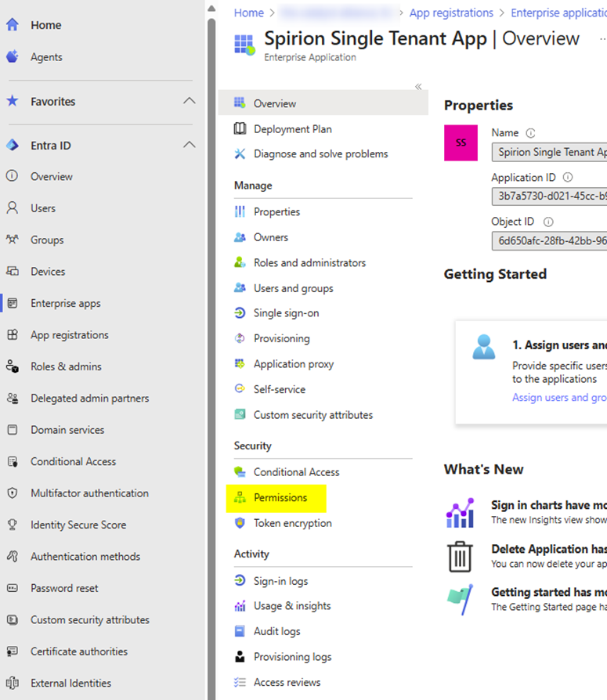Click the Certificate authorities icon
The image size is (607, 700).
pos(13,651)
